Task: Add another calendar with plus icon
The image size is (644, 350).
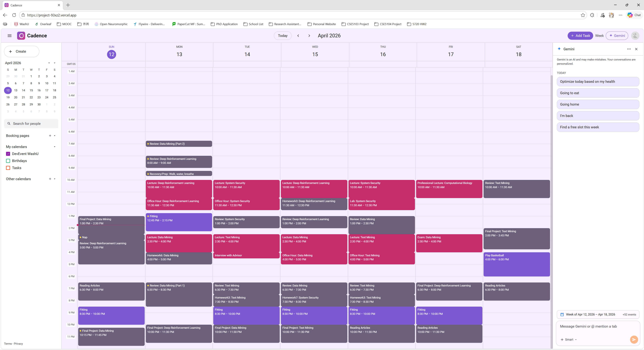Action: [50, 179]
